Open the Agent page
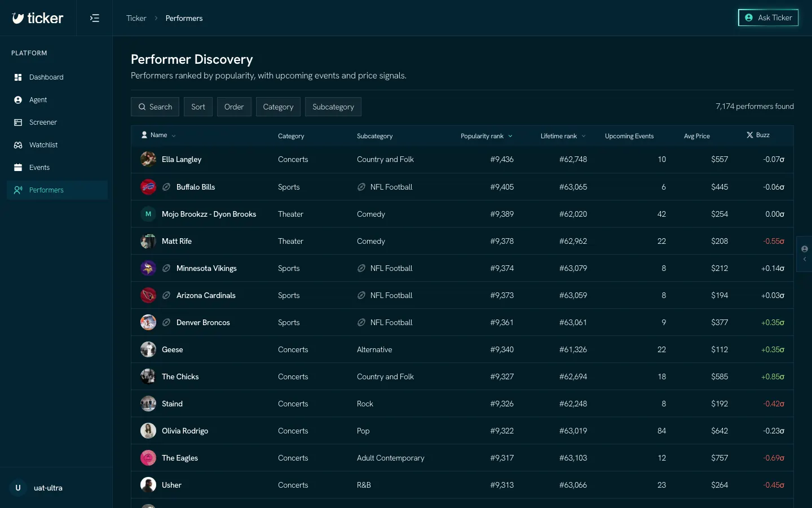Viewport: 812px width, 508px height. 57,100
